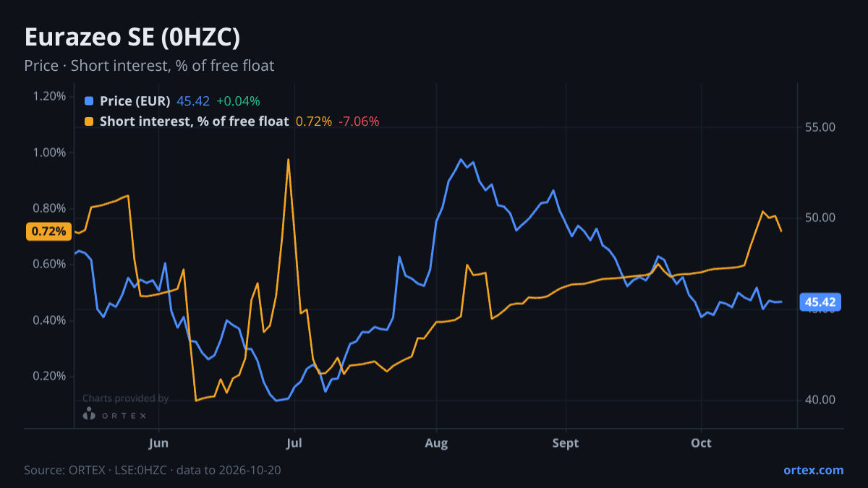Click the 0.60% left axis label
Image resolution: width=868 pixels, height=488 pixels.
(x=49, y=265)
